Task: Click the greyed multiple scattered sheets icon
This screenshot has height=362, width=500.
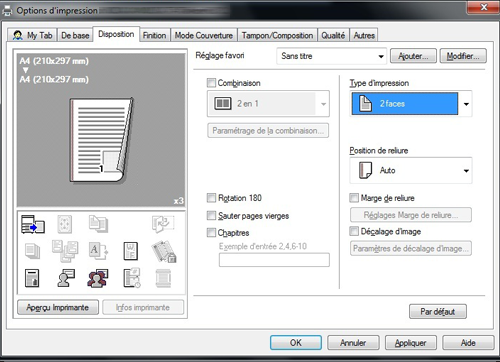Action: (65, 251)
